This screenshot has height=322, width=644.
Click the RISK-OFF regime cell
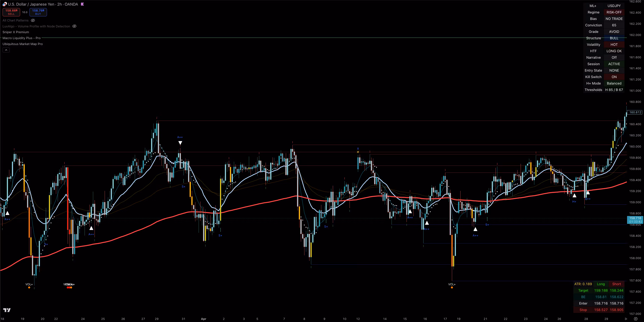click(x=614, y=12)
